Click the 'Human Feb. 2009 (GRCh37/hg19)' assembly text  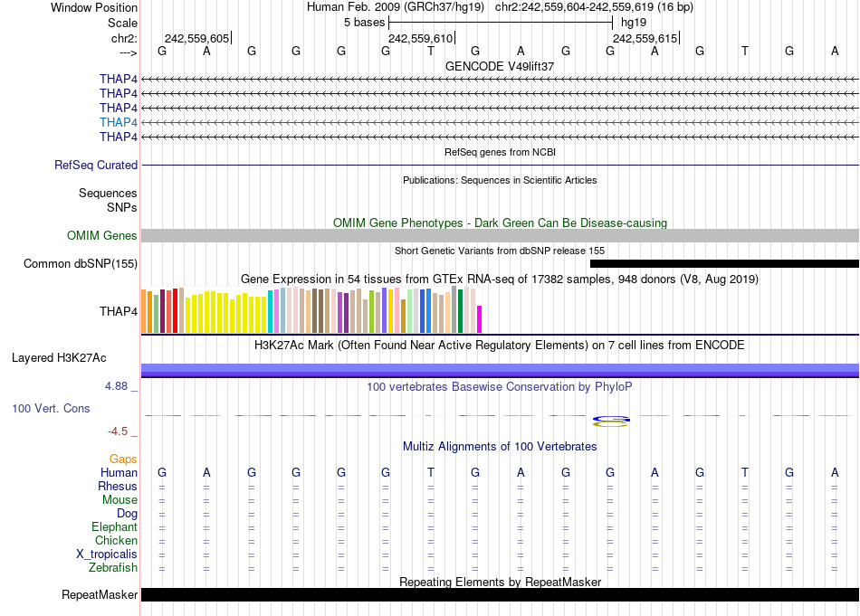(x=396, y=7)
